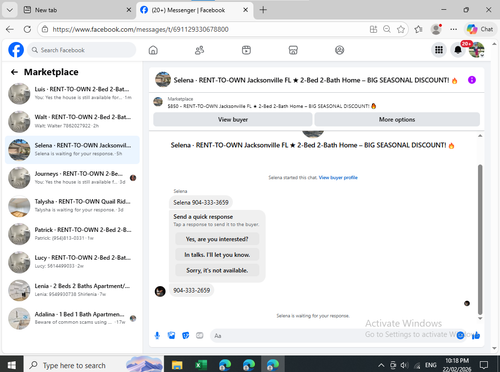The image size is (500, 372).
Task: Open Luis RENT-TO-OWN conversation
Action: pyautogui.click(x=72, y=93)
